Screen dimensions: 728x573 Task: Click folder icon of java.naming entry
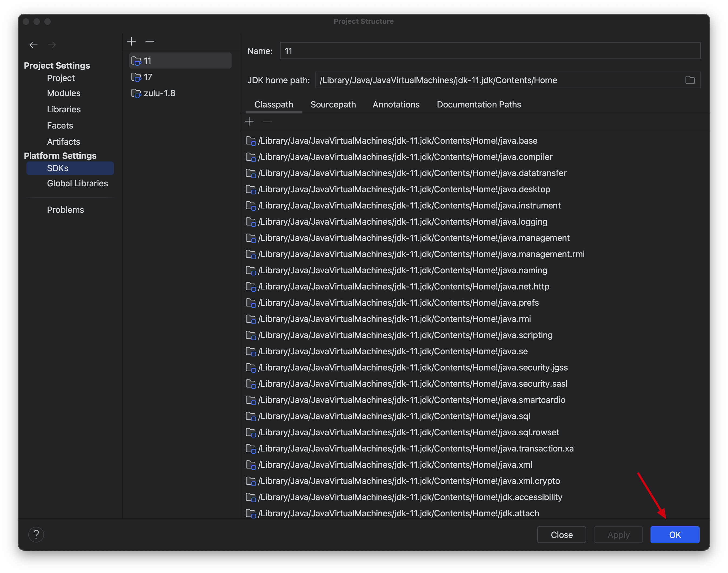pos(251,270)
